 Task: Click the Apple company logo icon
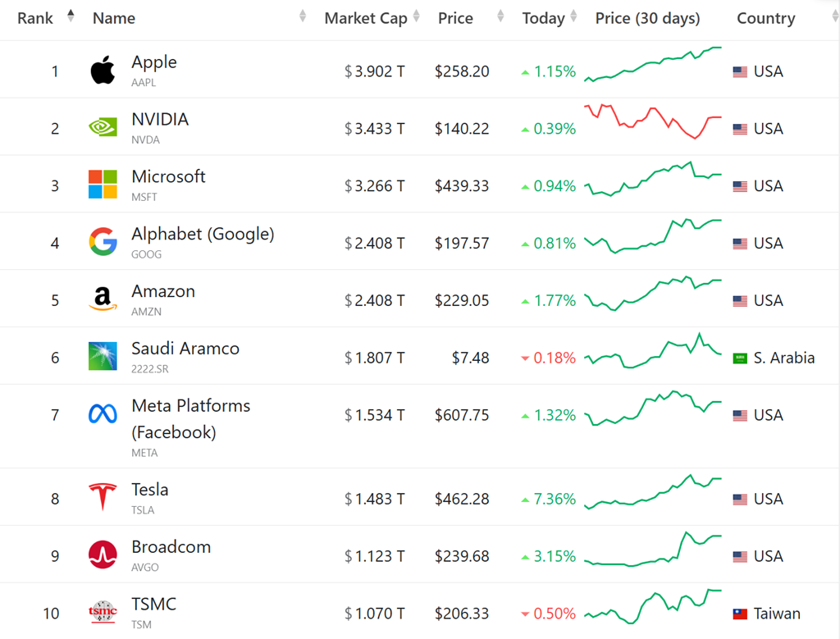point(103,71)
